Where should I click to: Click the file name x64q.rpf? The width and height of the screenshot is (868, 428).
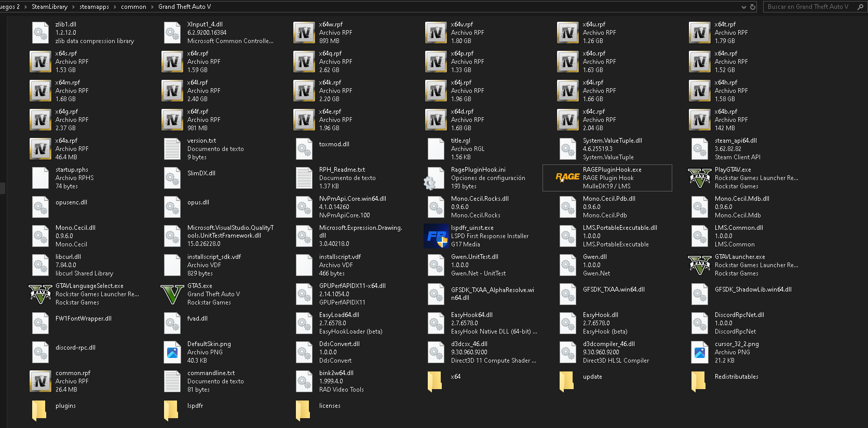coord(330,53)
